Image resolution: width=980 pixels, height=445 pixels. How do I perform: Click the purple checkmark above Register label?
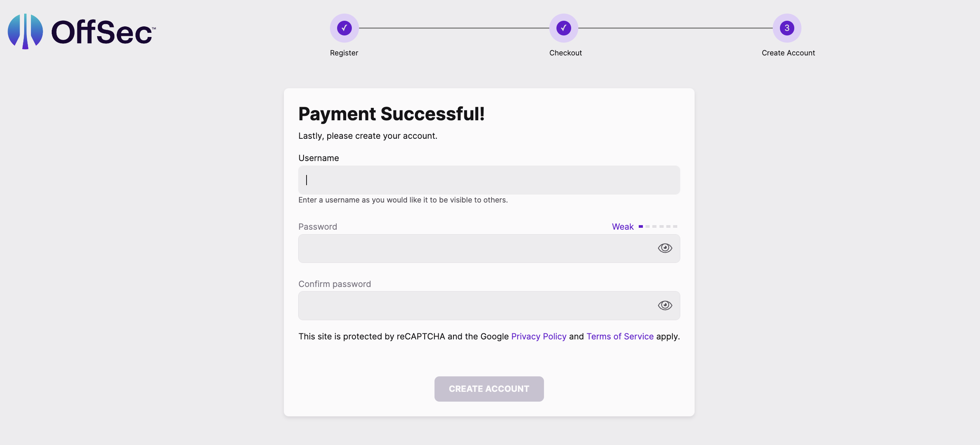(x=344, y=28)
